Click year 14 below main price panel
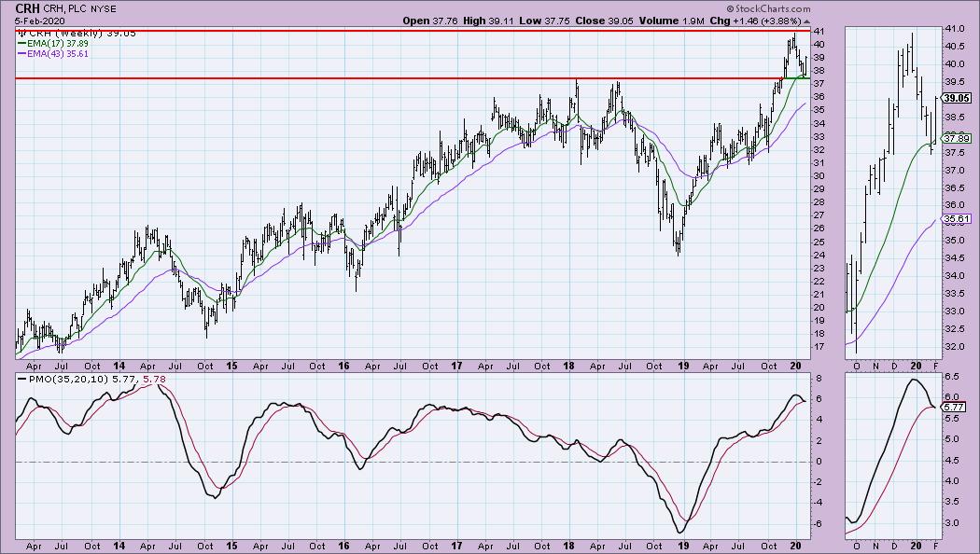 (x=119, y=366)
